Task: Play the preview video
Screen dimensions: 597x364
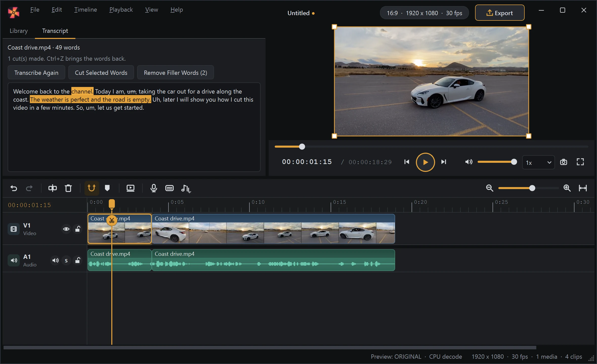Action: [425, 162]
